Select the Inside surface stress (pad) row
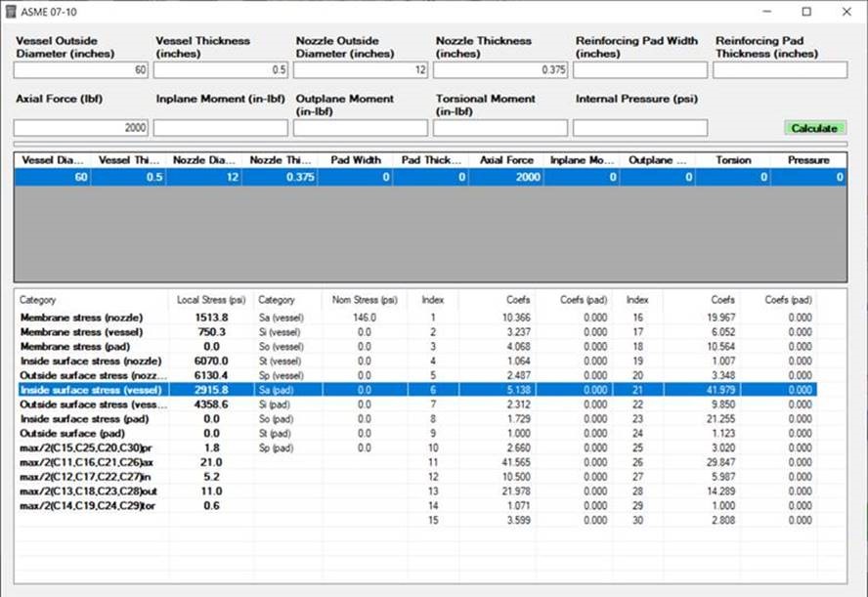868x597 pixels. coord(418,419)
